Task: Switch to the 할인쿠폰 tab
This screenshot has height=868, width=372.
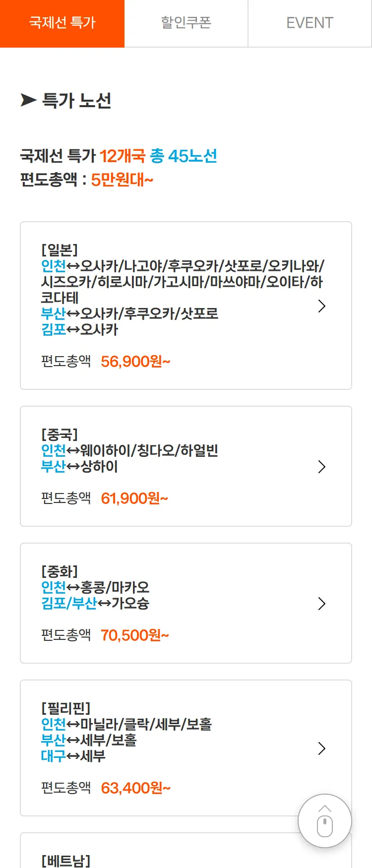Action: [186, 23]
